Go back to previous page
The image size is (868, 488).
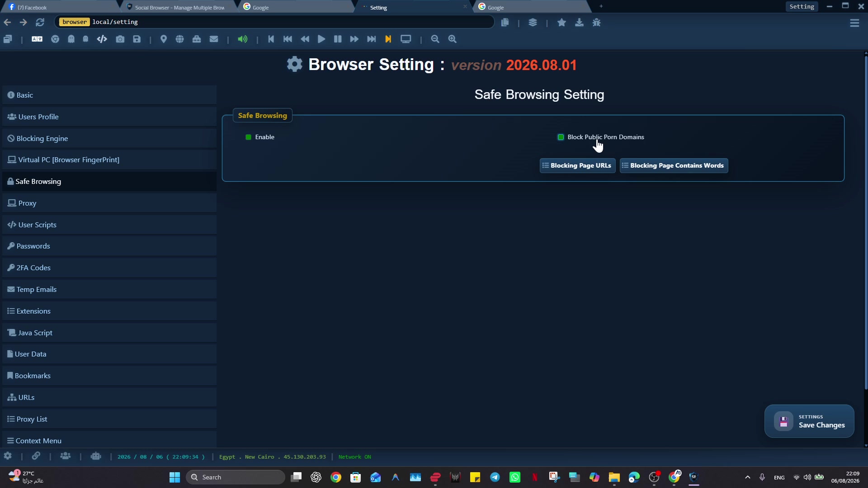[x=7, y=22]
